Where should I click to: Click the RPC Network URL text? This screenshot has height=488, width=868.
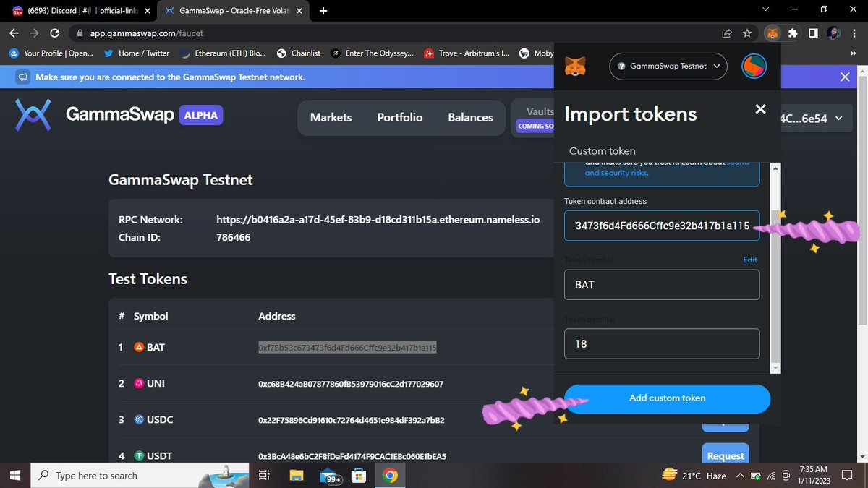tap(378, 219)
